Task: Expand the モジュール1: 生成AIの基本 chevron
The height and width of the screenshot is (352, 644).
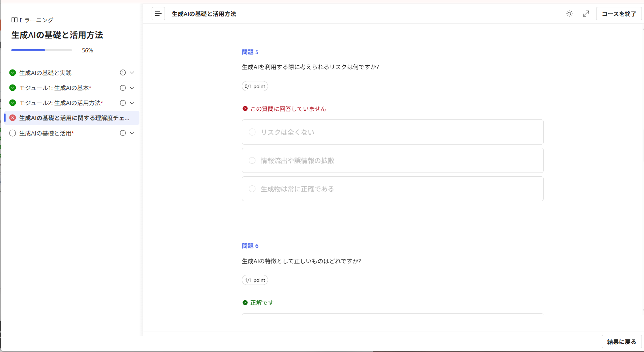Action: point(132,88)
